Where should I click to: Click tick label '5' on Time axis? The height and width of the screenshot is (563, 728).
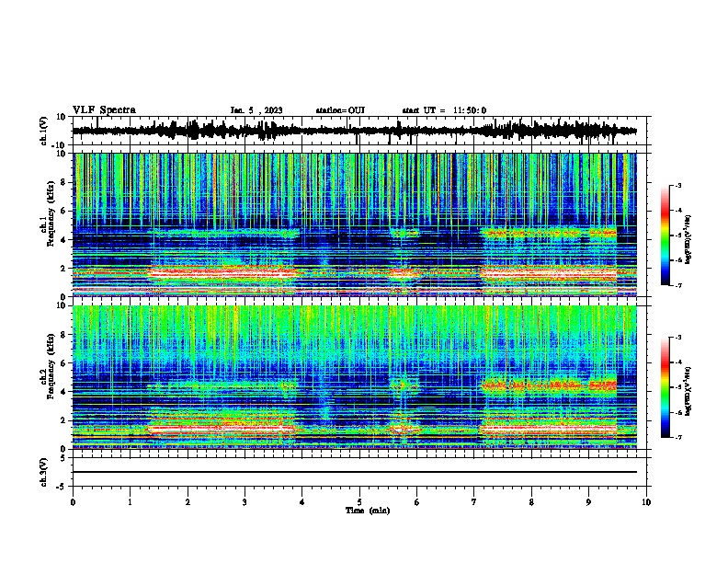coord(359,502)
